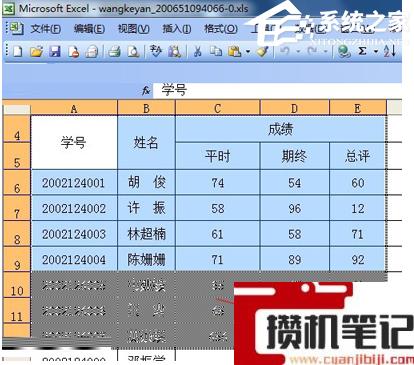Image resolution: width=414 pixels, height=365 pixels.
Task: Open the 插入(I) menu
Action: (177, 29)
